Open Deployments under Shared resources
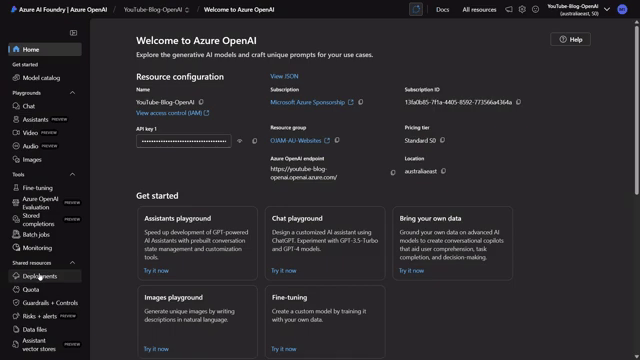The width and height of the screenshot is (640, 360). pyautogui.click(x=45, y=276)
